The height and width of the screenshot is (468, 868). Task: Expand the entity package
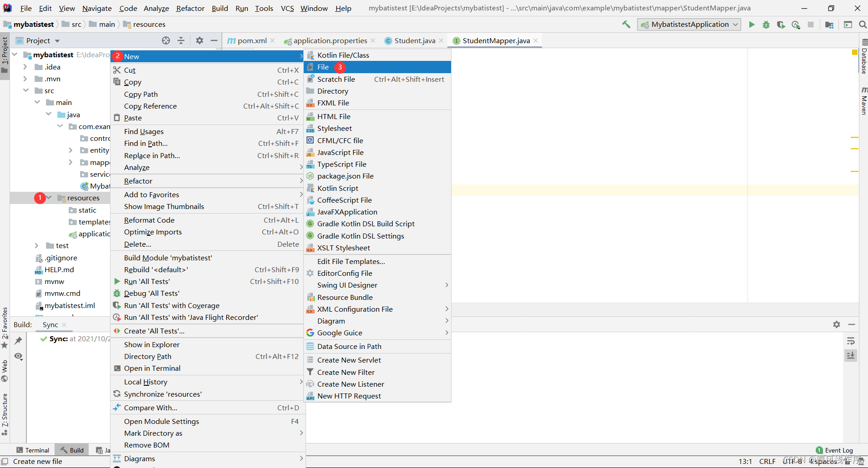[70, 150]
